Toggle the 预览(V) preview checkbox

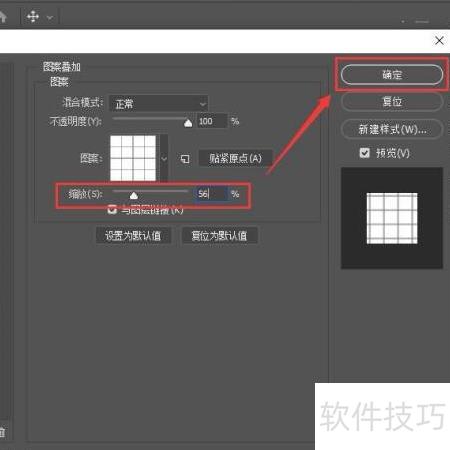(365, 153)
